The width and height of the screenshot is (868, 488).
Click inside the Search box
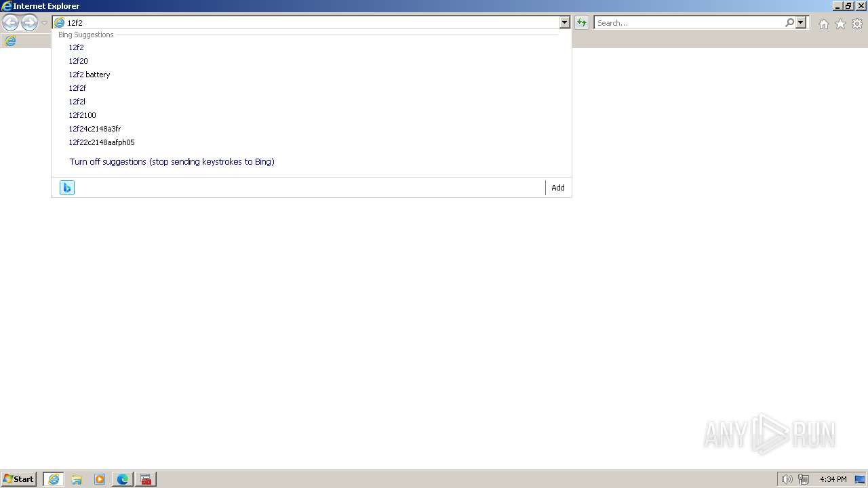tap(689, 23)
